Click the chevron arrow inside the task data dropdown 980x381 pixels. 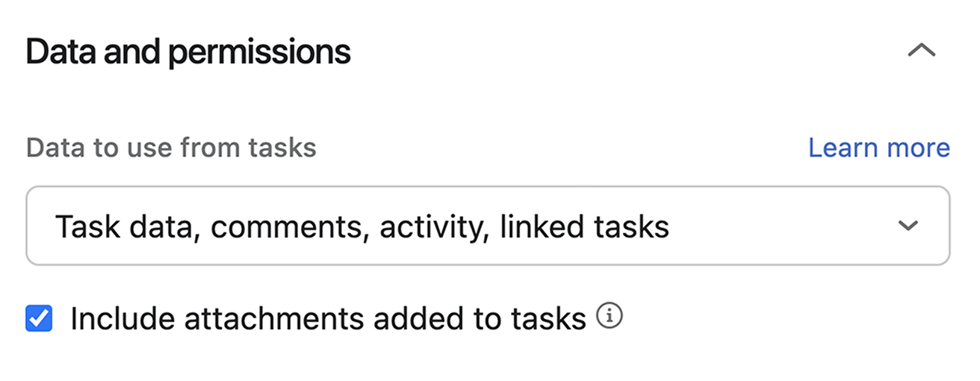pos(908,226)
